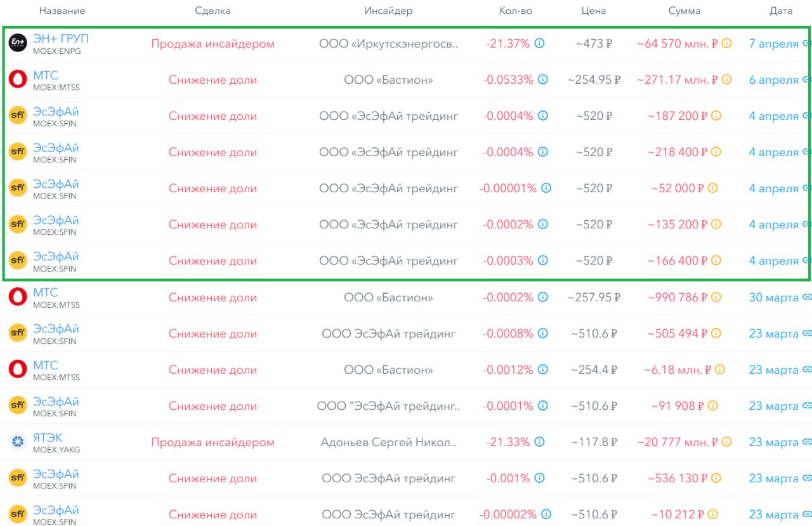
Task: Click coin icon beside ~271.17 млн. ₽
Action: click(726, 80)
